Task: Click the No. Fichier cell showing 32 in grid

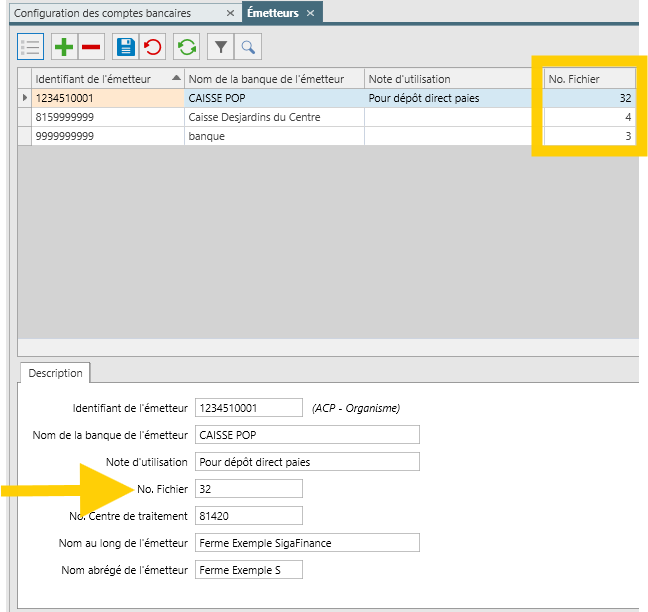Action: [590, 98]
